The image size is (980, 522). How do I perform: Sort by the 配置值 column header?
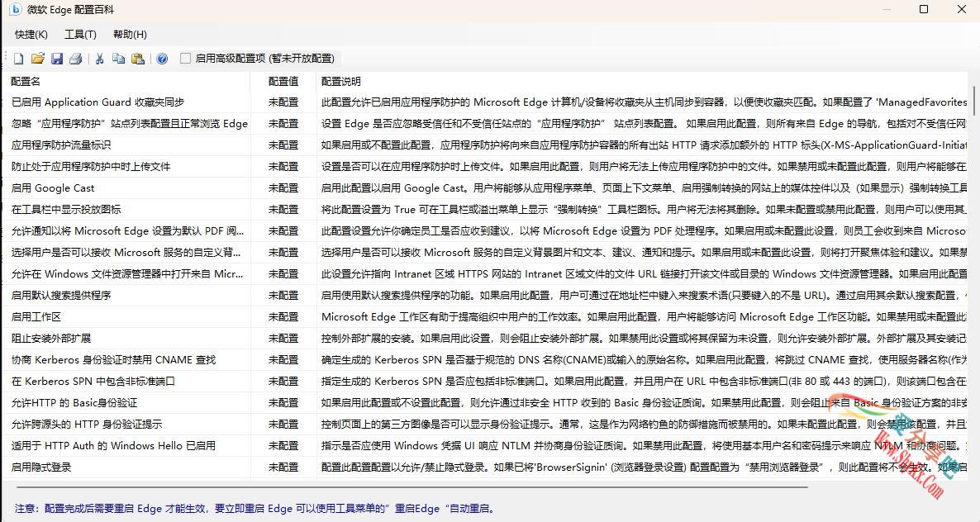[283, 81]
